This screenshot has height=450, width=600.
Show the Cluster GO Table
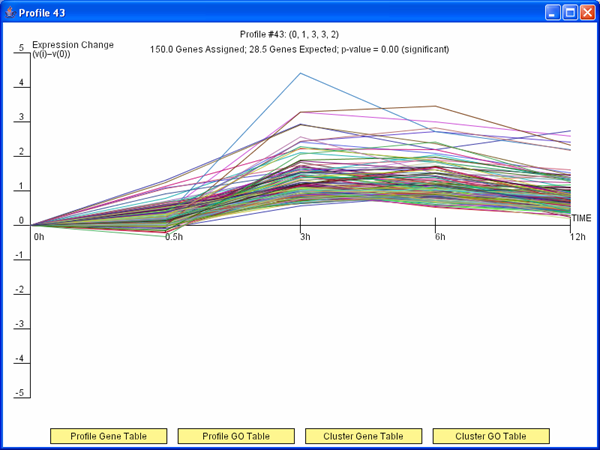(491, 436)
